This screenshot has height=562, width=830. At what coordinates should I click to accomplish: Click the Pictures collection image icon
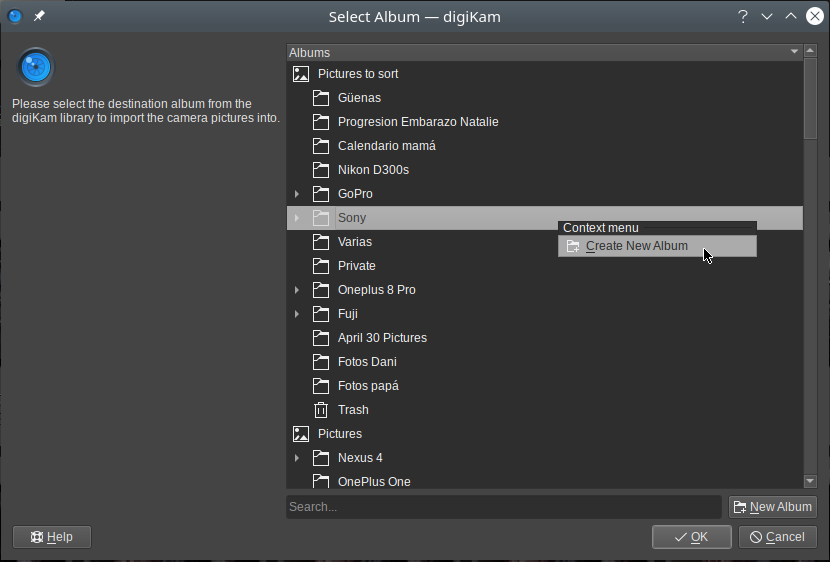coord(301,434)
